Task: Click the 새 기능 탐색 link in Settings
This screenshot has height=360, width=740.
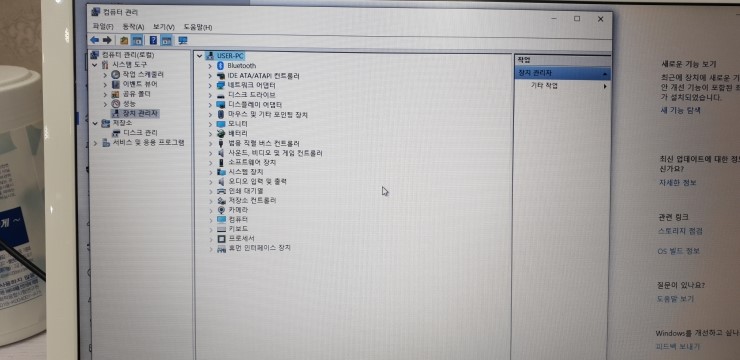Action: (680, 111)
